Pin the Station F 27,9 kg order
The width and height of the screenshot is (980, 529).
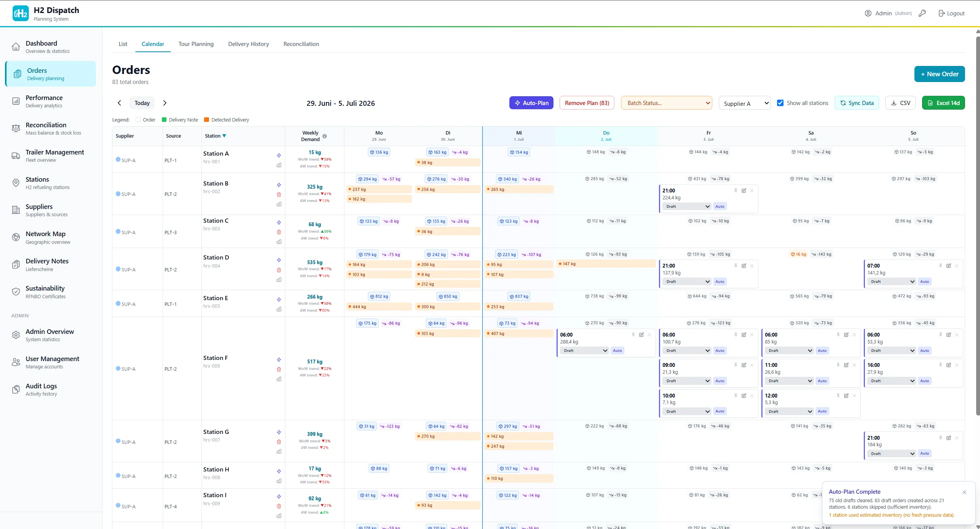coord(940,365)
